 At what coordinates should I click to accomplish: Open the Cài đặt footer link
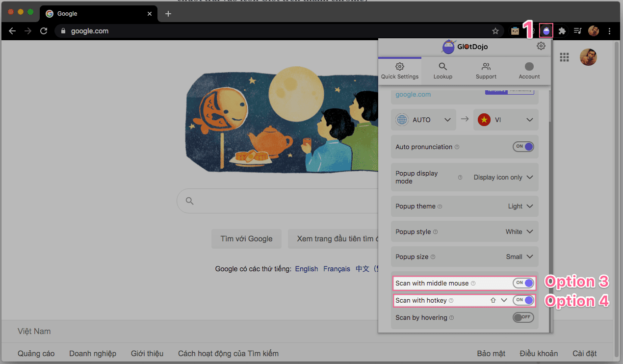click(585, 353)
